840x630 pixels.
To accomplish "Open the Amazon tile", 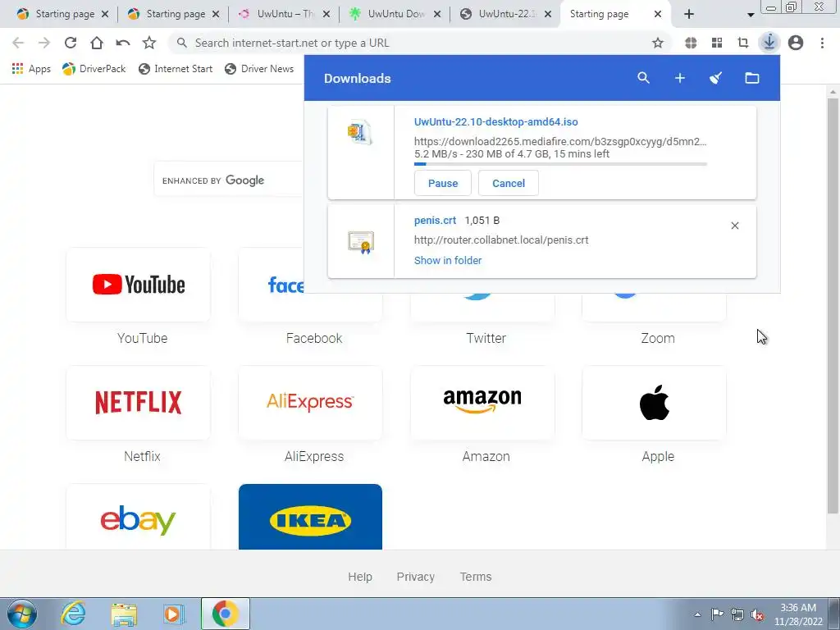I will [x=482, y=403].
